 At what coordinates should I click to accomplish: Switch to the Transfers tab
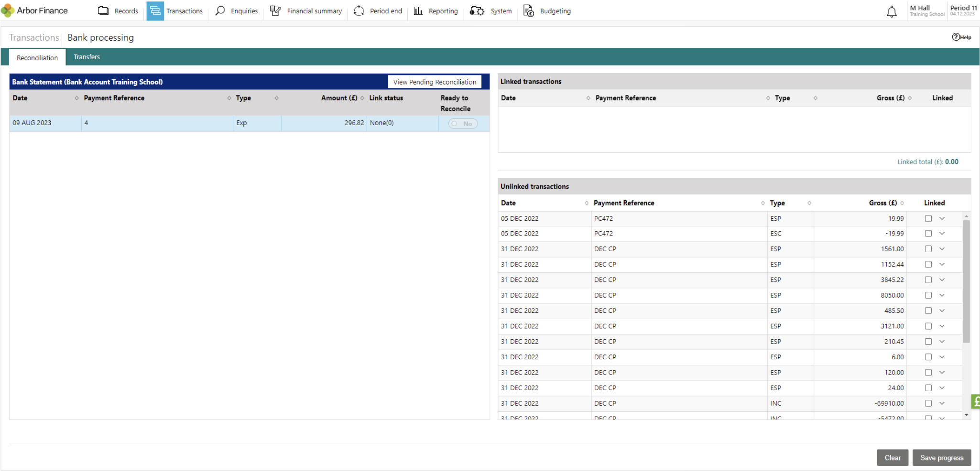pyautogui.click(x=87, y=57)
